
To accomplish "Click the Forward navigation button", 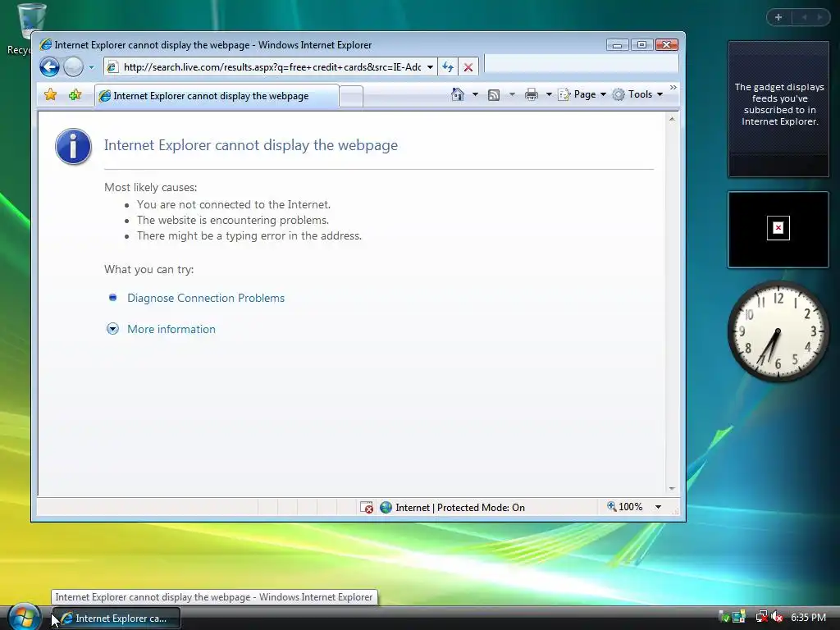I will click(73, 67).
